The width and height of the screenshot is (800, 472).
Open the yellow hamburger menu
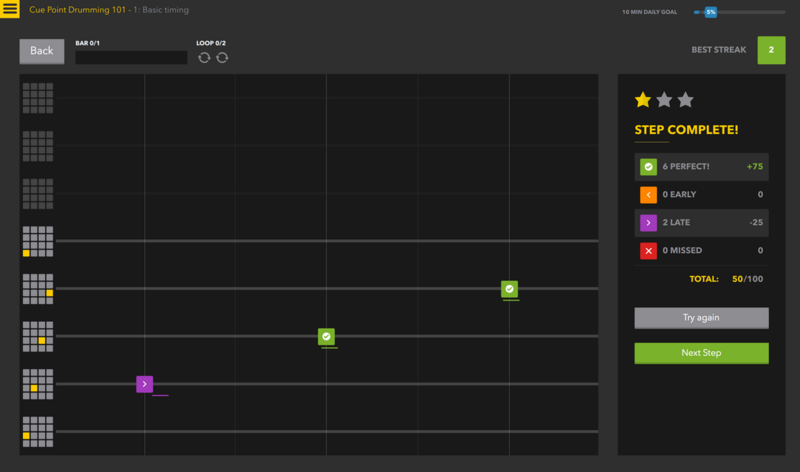[9, 10]
